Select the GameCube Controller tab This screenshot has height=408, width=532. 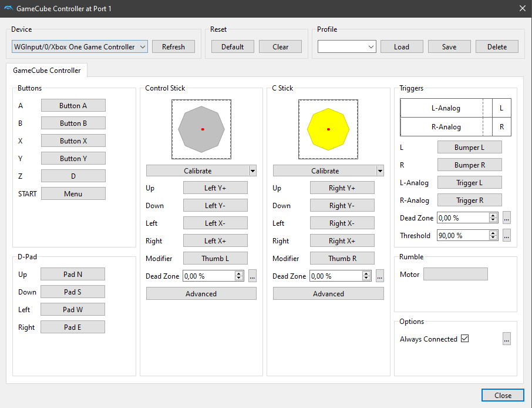(47, 71)
